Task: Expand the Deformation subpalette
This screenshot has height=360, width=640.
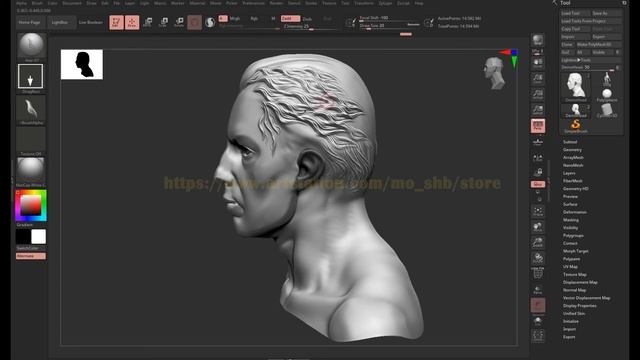Action: click(x=575, y=212)
